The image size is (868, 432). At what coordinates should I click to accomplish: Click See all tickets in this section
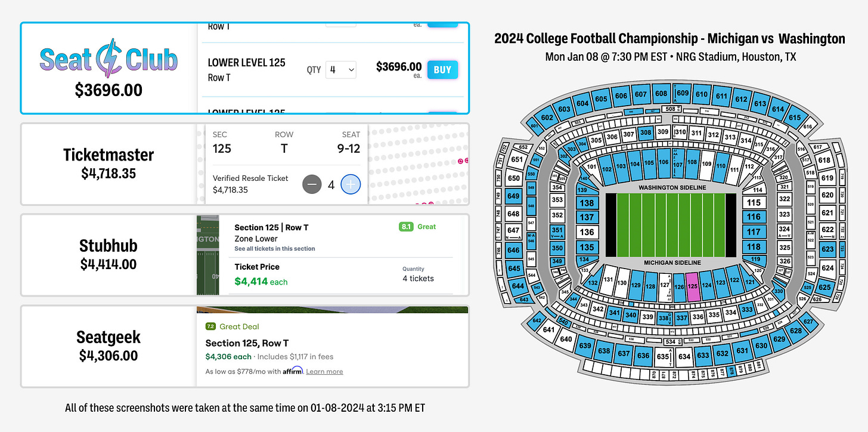(x=274, y=249)
